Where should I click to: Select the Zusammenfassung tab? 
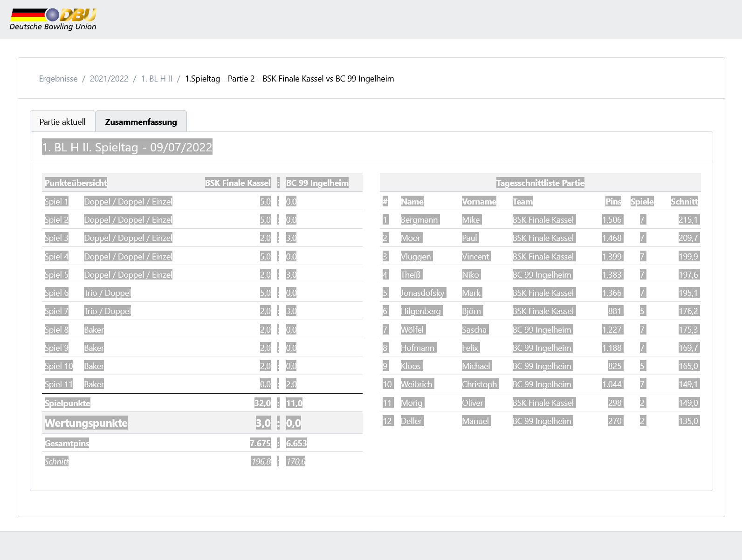click(141, 122)
